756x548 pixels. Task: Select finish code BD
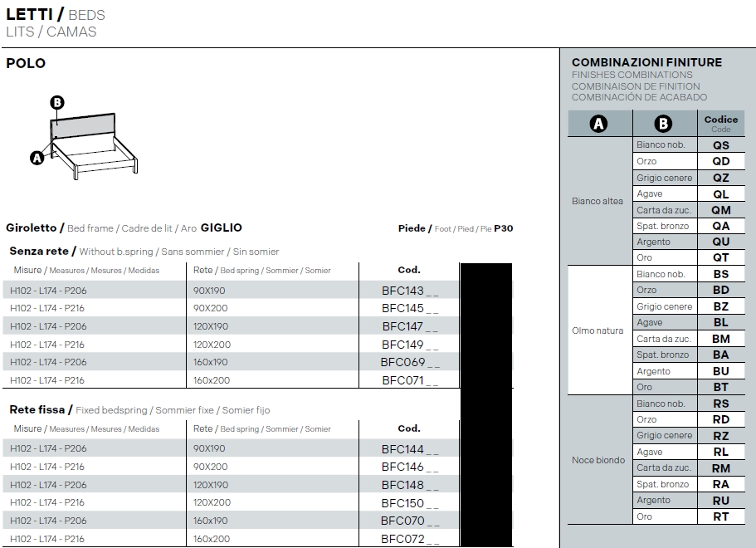click(x=721, y=290)
